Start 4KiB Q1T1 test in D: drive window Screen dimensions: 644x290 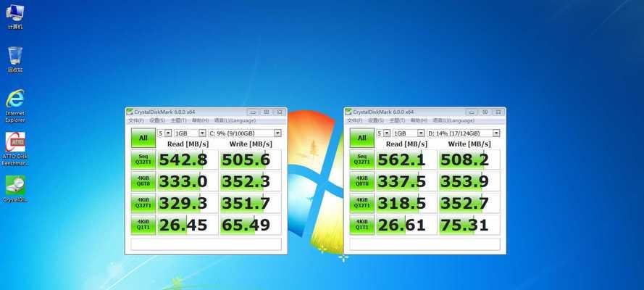pos(361,225)
